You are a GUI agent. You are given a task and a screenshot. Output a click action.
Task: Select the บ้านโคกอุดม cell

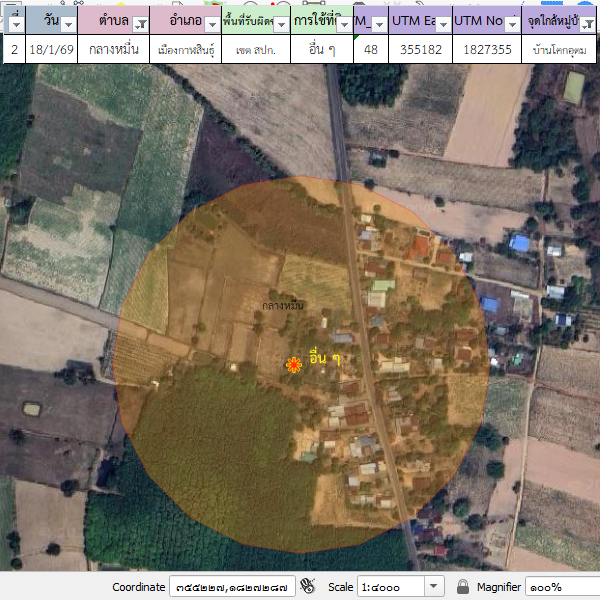[560, 48]
